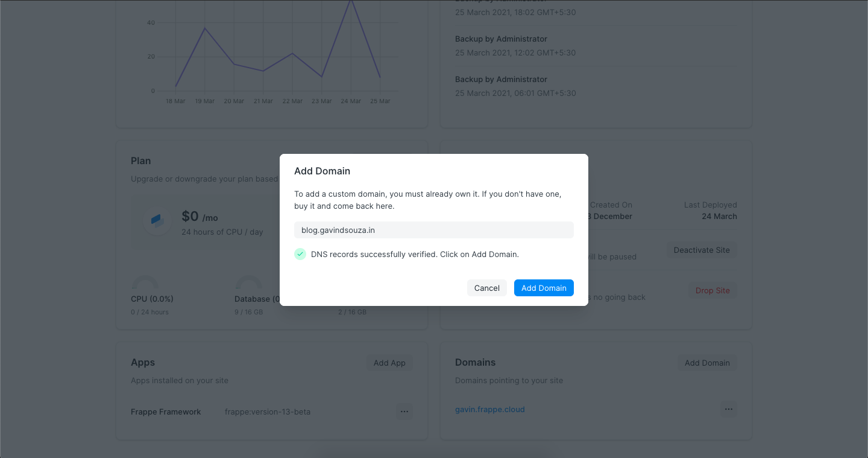Click the 19 Mar point on the chart
Viewport: 868px width, 458px height.
point(205,28)
